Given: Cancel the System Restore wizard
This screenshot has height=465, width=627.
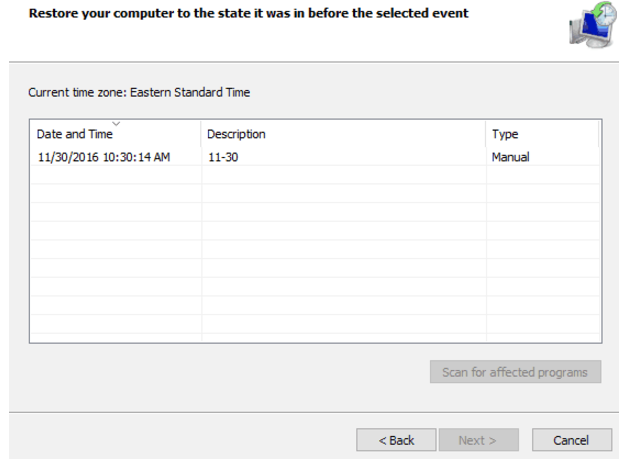Looking at the screenshot, I should (x=572, y=440).
